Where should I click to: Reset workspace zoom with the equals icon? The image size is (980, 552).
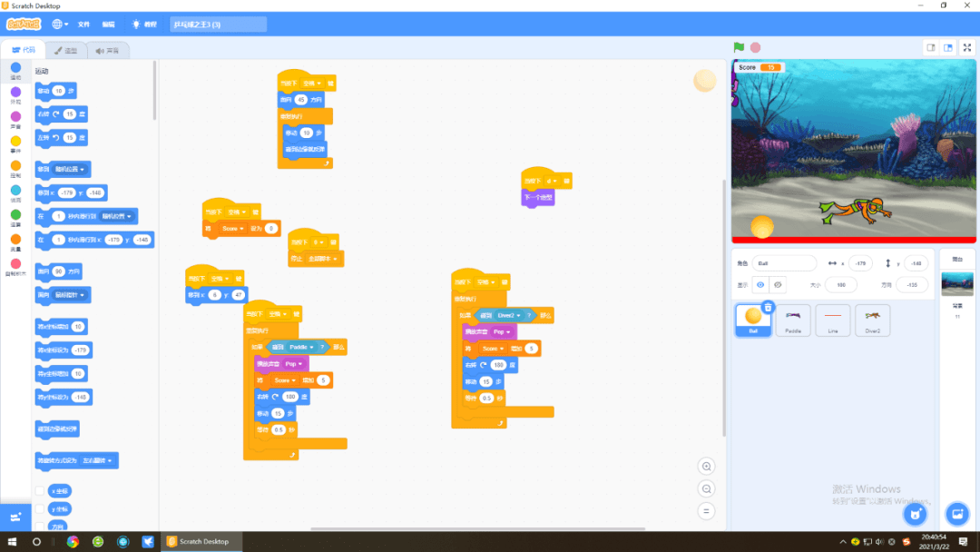(706, 511)
